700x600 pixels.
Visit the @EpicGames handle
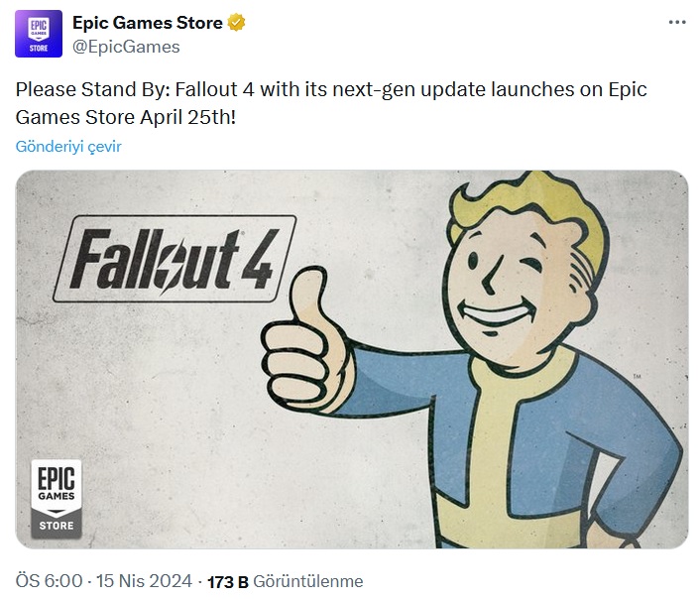coord(126,47)
